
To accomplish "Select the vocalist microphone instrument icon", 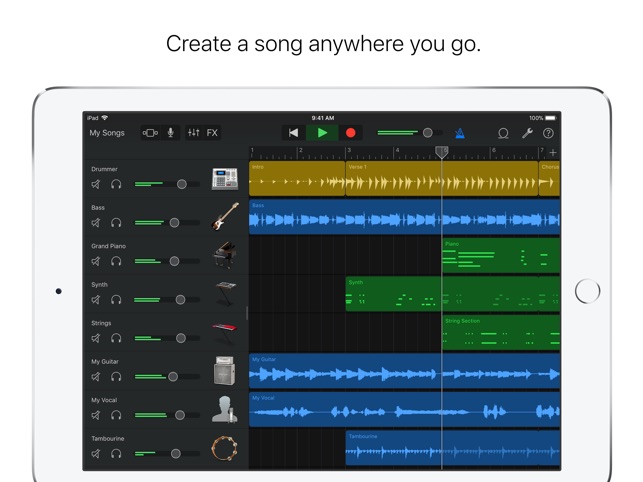I will (225, 409).
